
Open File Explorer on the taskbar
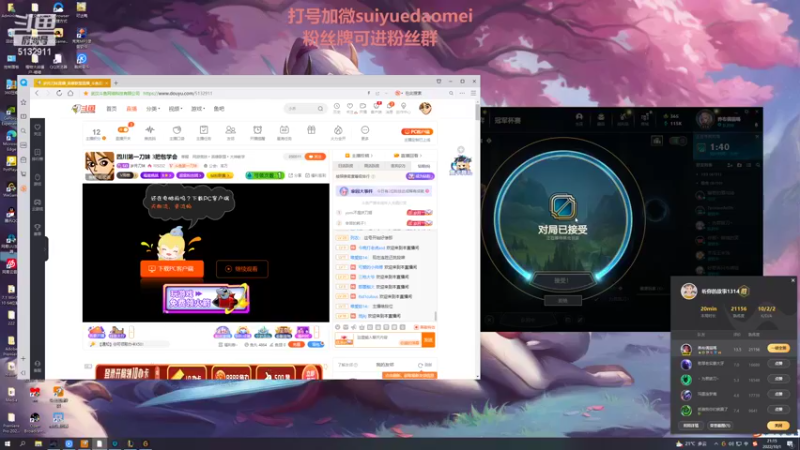coord(38,444)
